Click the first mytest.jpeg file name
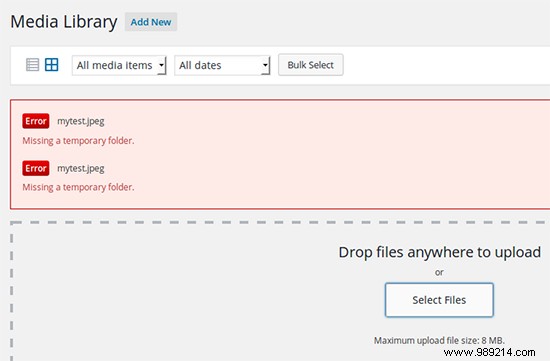550x361 pixels. pos(81,121)
